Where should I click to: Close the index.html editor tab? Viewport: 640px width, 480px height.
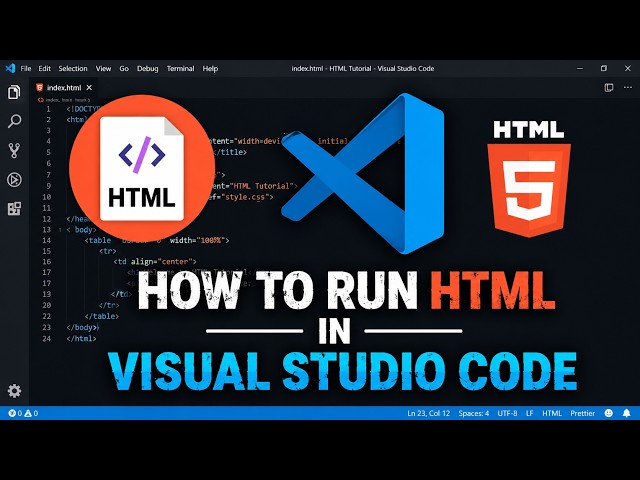pyautogui.click(x=89, y=87)
